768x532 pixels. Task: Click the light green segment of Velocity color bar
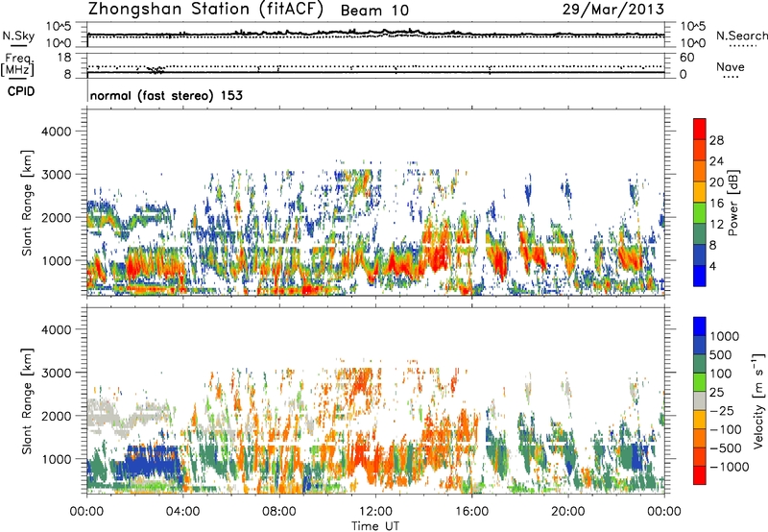[700, 382]
